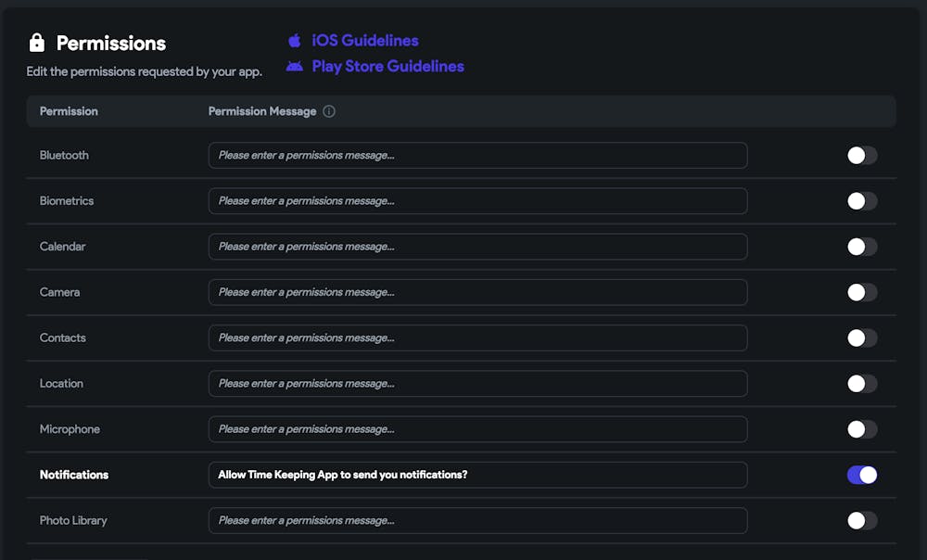The image size is (927, 560).
Task: Click the Apple logo icon
Action: click(295, 41)
